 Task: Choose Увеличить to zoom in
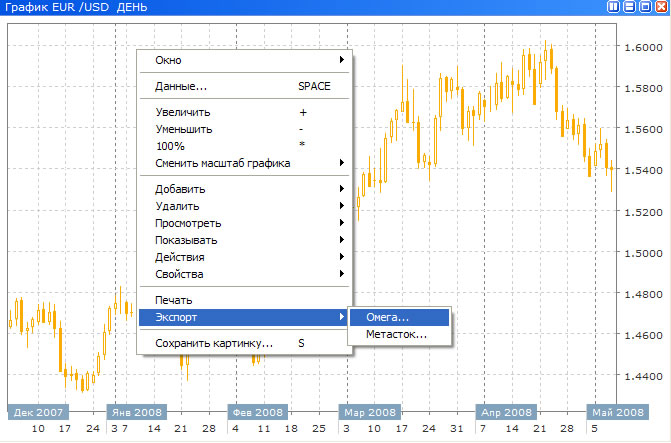click(246, 112)
